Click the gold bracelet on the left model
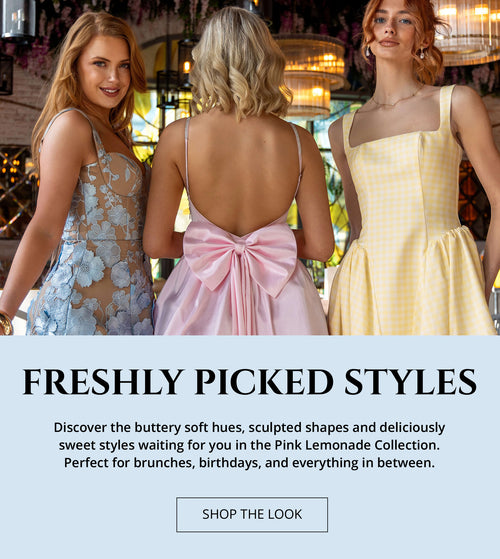 click(x=6, y=323)
